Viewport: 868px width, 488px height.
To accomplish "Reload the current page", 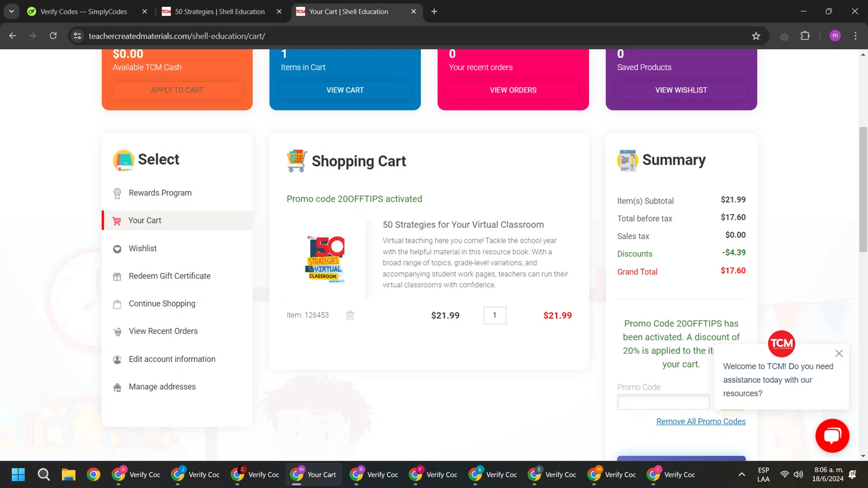I will pyautogui.click(x=53, y=36).
